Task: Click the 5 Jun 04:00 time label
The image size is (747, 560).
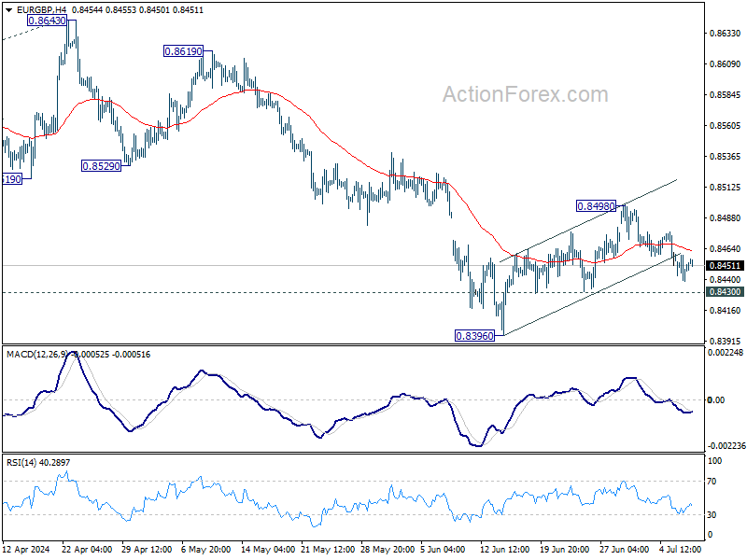Action: pyautogui.click(x=444, y=550)
